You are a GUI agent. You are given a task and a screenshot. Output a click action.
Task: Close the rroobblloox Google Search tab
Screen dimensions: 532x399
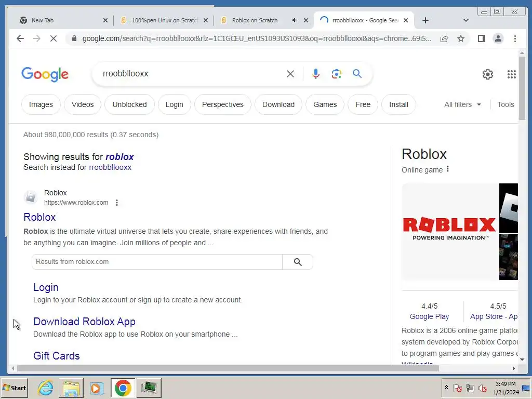click(x=405, y=20)
